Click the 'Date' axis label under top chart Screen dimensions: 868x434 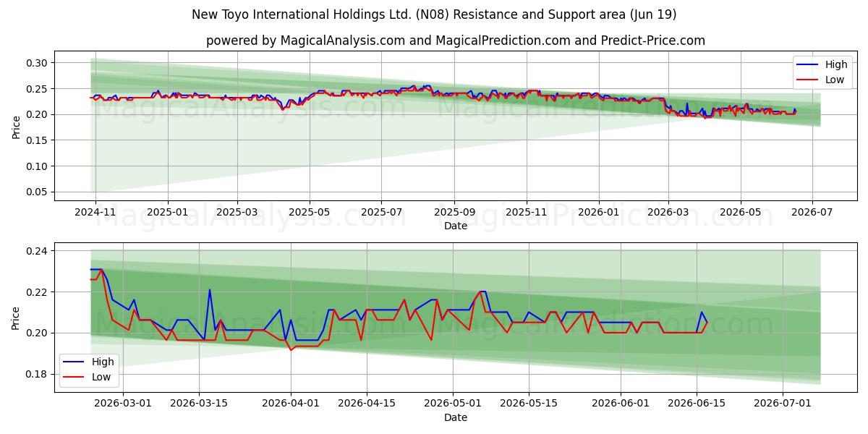click(456, 226)
